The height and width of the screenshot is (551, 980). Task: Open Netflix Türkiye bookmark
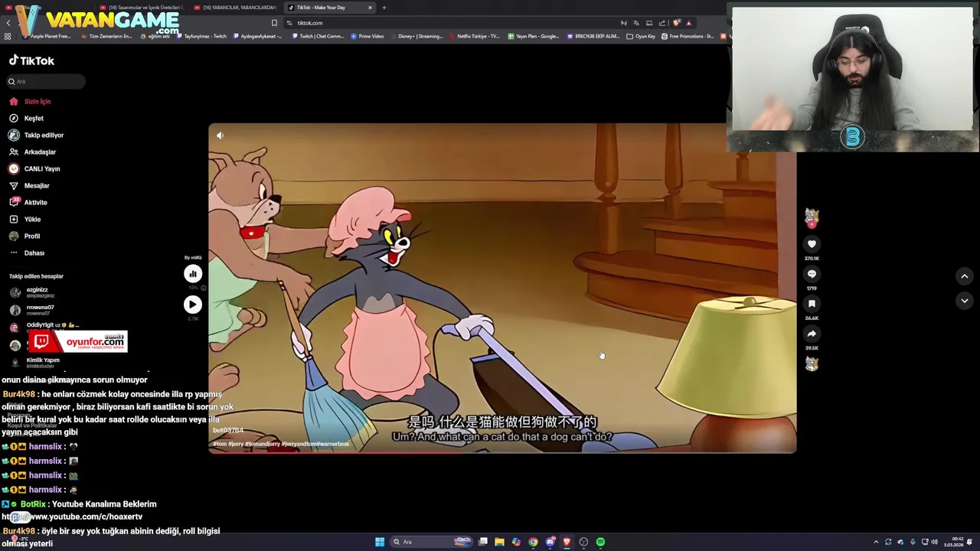pyautogui.click(x=474, y=36)
